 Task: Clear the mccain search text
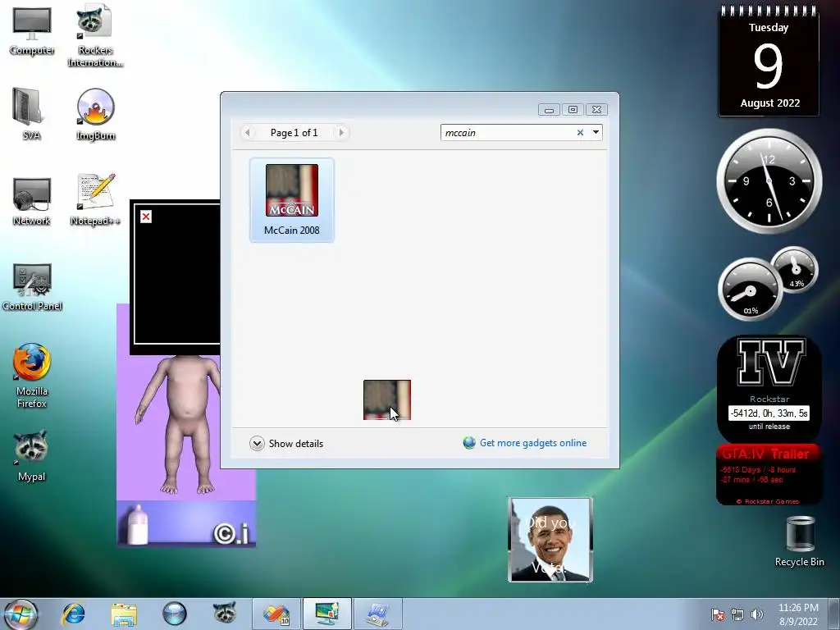pos(580,132)
